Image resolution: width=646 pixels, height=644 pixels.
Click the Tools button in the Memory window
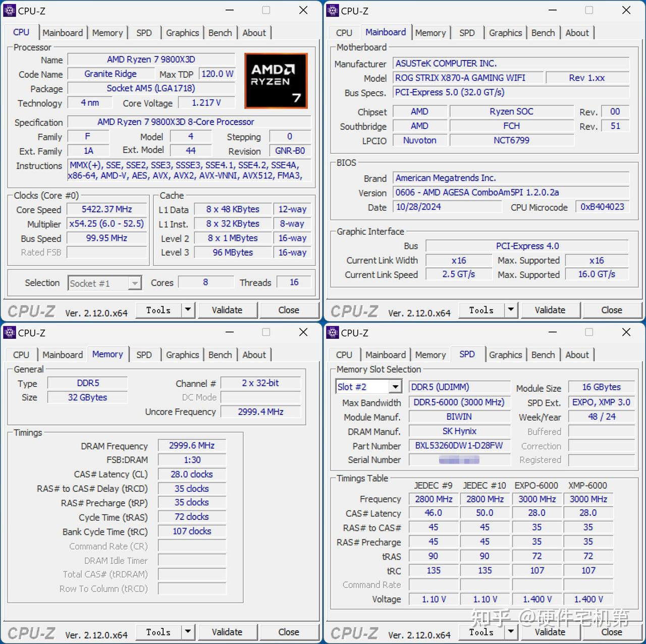tap(158, 632)
